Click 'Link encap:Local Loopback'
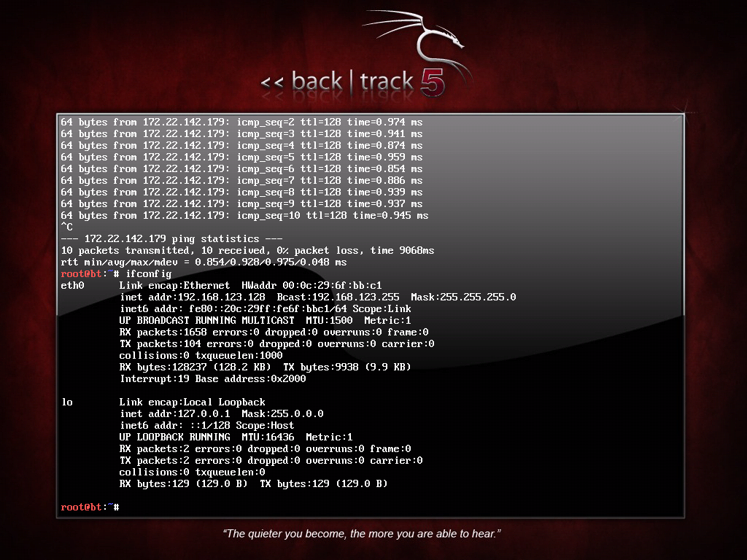 pyautogui.click(x=192, y=402)
